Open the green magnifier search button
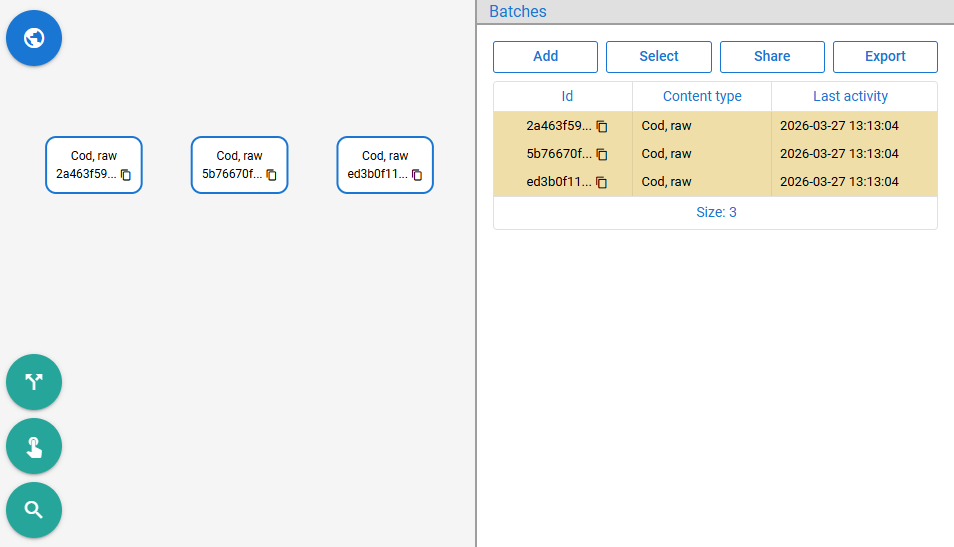 click(x=34, y=510)
